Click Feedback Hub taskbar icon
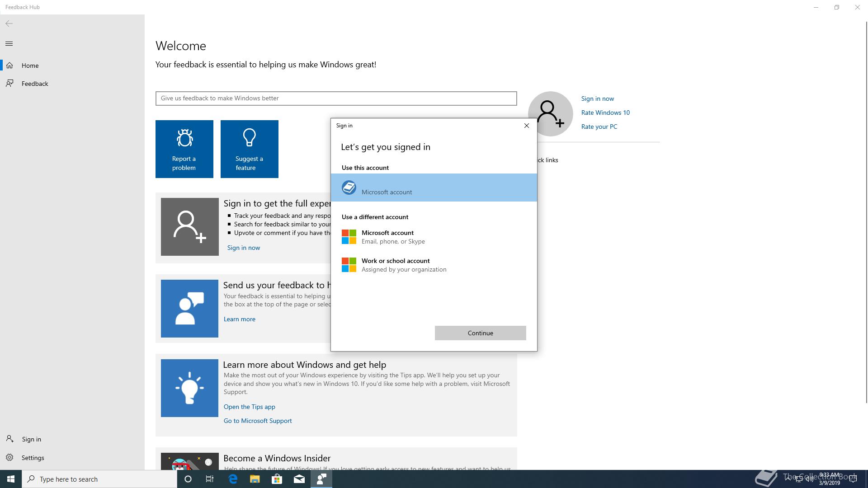Viewport: 868px width, 488px height. 321,479
